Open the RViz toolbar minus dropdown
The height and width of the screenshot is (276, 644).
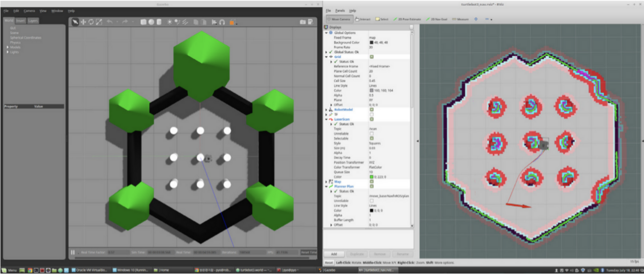tap(488, 19)
